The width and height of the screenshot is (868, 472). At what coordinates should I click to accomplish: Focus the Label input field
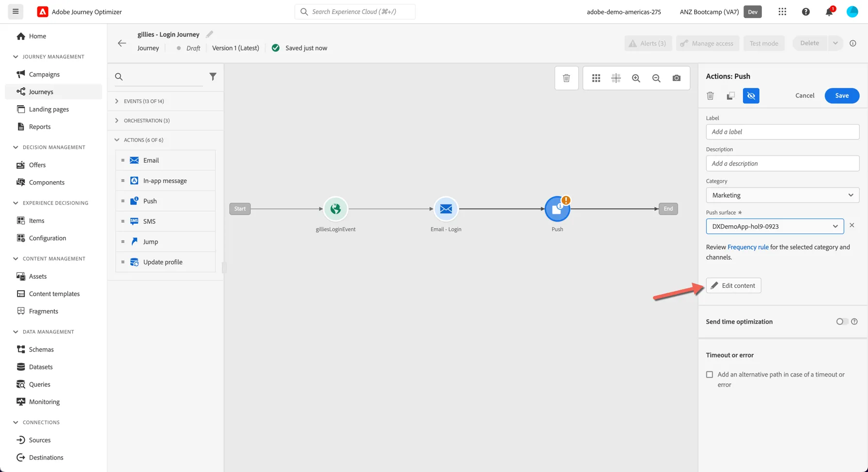tap(783, 132)
